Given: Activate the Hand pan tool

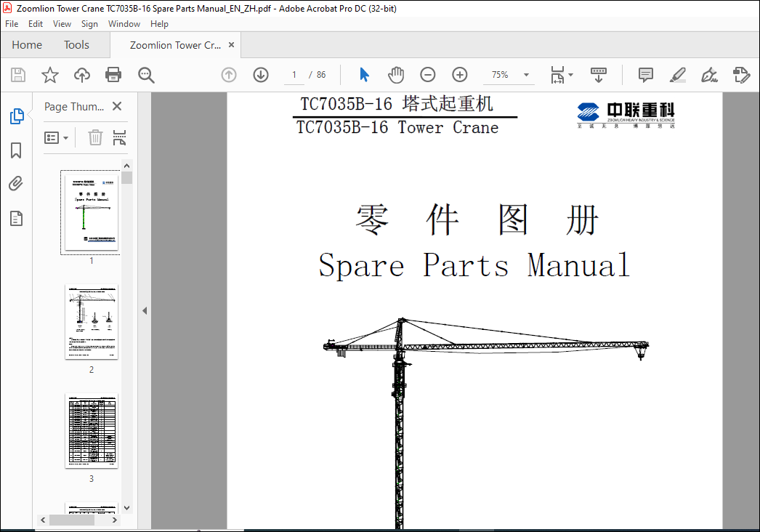Looking at the screenshot, I should (396, 75).
